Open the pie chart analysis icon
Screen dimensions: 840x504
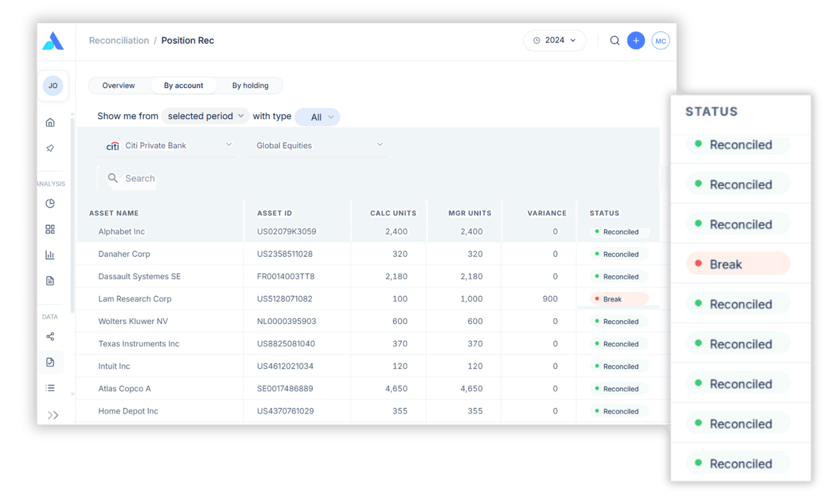click(50, 204)
